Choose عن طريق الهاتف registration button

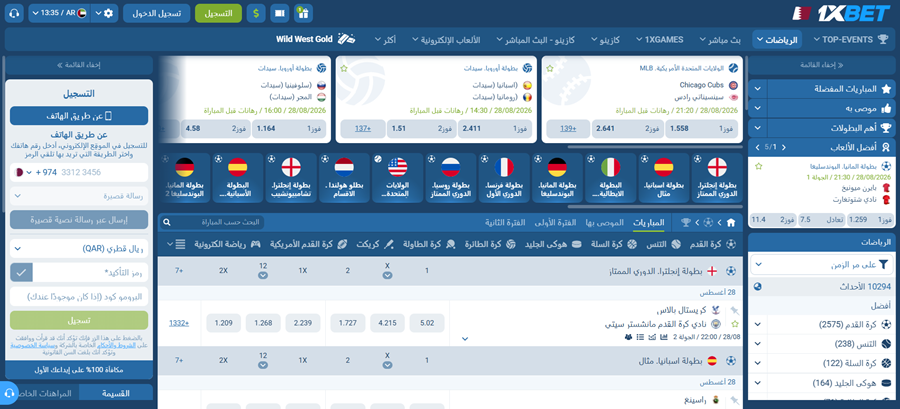(x=79, y=115)
